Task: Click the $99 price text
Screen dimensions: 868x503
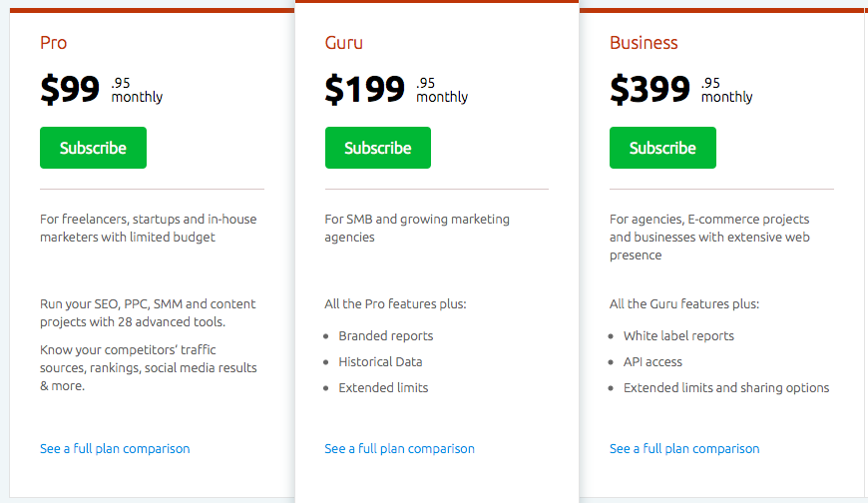Action: [x=70, y=89]
